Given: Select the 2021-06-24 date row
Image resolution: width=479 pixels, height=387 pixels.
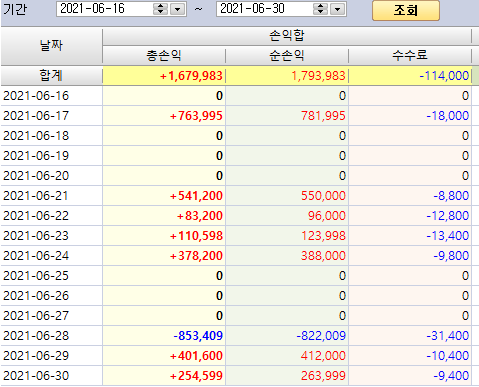Looking at the screenshot, I should click(x=51, y=256).
